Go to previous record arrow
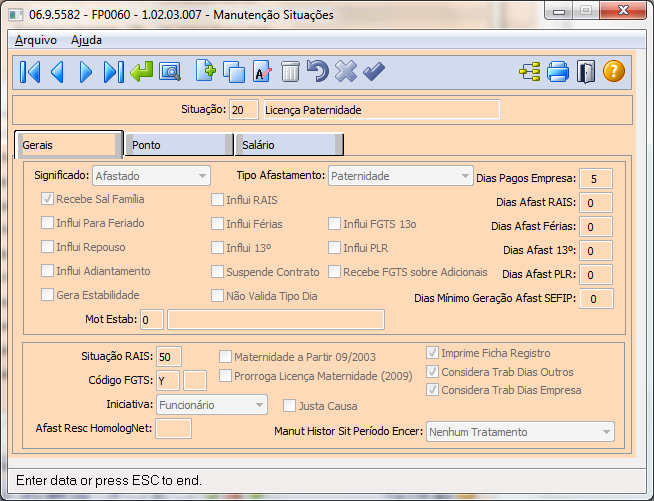This screenshot has height=501, width=654. pyautogui.click(x=58, y=72)
